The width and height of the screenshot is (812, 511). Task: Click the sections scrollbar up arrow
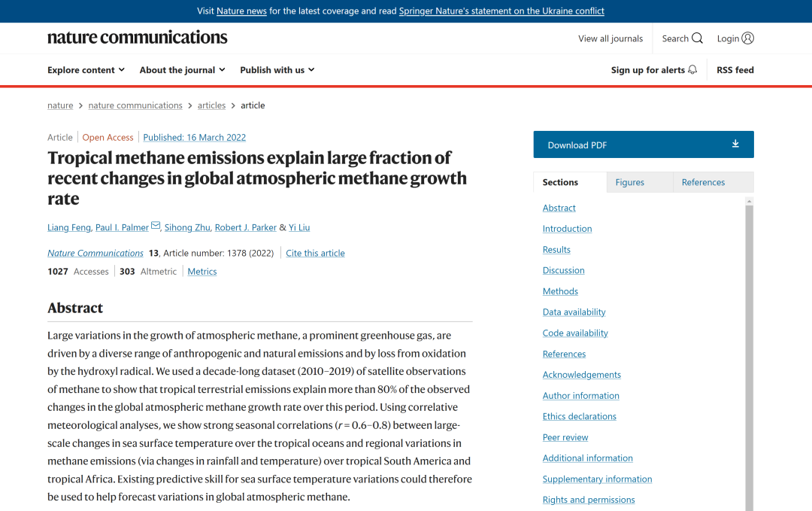(x=750, y=201)
